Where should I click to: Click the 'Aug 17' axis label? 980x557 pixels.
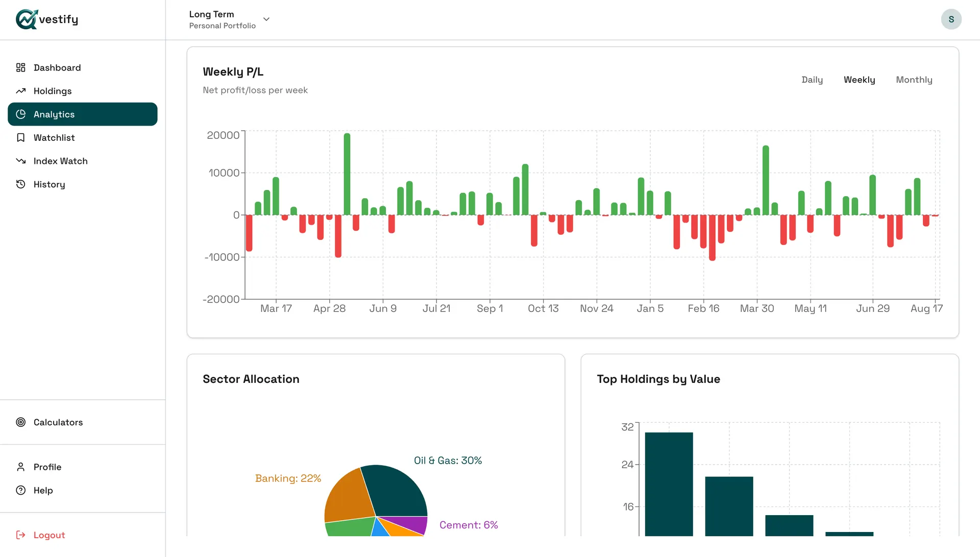[x=926, y=308]
